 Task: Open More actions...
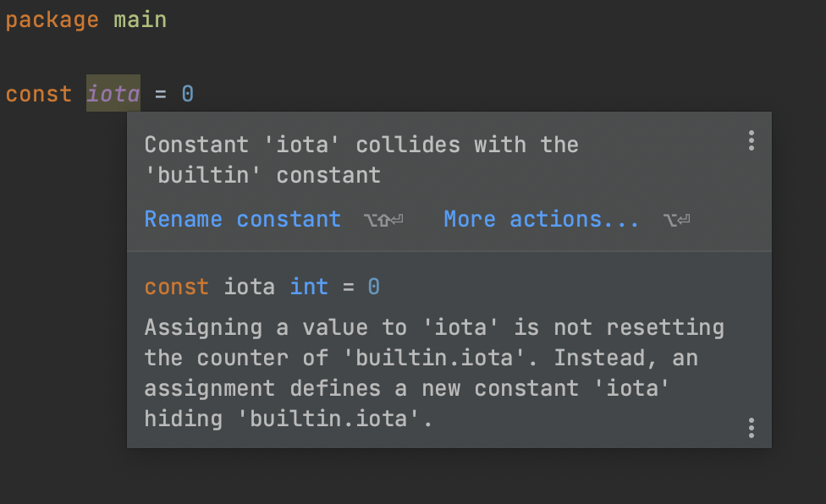coord(541,219)
